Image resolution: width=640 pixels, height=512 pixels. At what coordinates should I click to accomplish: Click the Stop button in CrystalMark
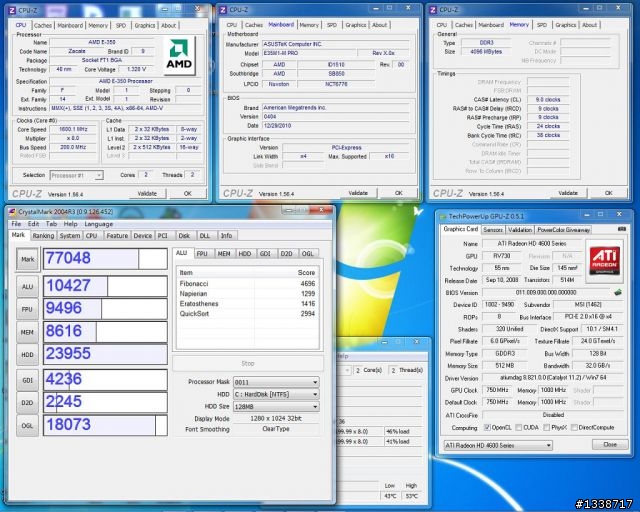248,363
